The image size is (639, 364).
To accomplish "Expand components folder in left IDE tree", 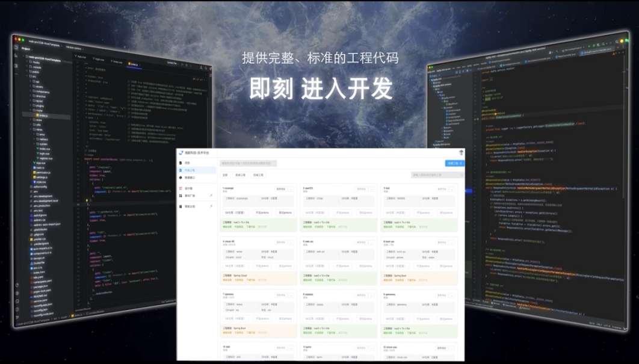I will point(31,91).
